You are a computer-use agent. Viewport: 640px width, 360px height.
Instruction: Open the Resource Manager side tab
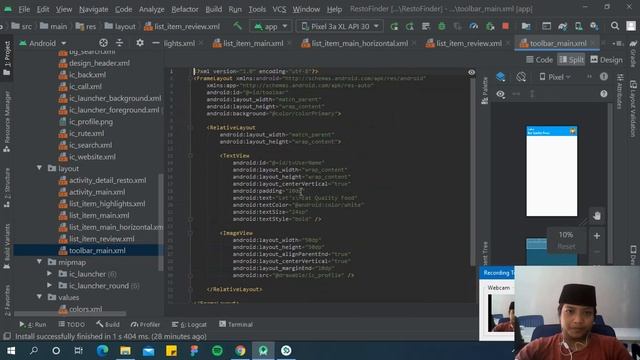point(7,122)
